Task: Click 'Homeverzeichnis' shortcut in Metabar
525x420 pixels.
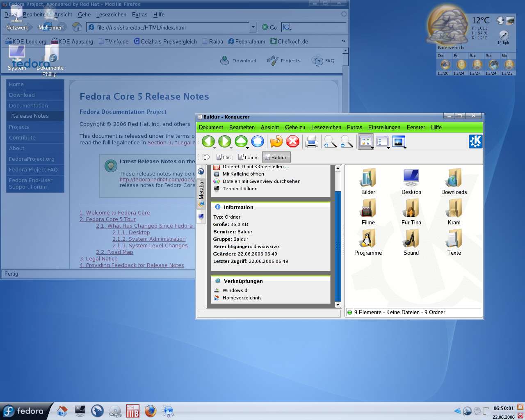Action: coord(242,298)
